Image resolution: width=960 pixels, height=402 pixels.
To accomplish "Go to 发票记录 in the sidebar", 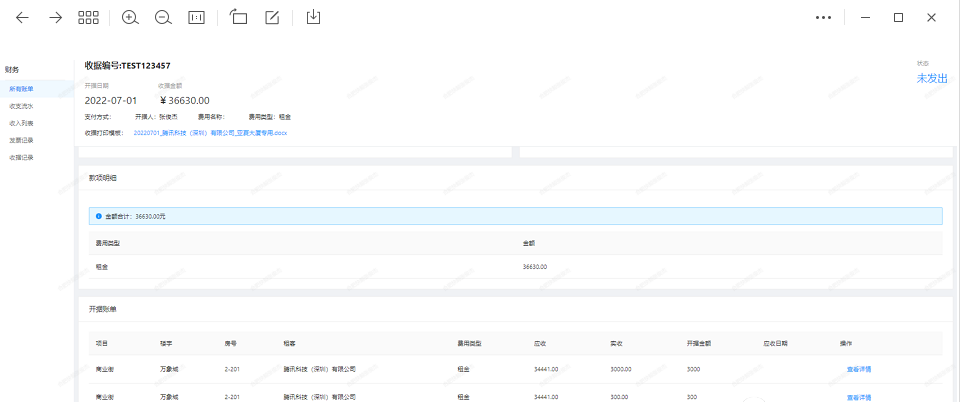I will 22,140.
